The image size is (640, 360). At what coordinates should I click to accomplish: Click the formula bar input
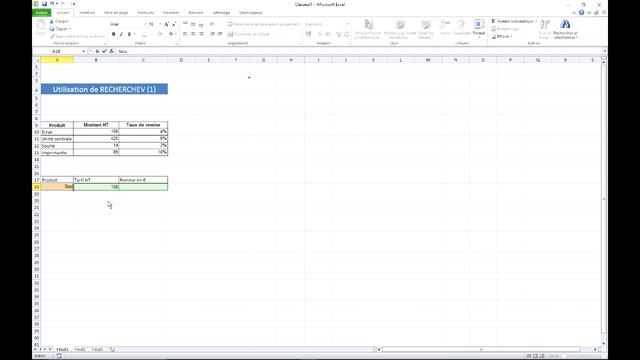(359, 51)
